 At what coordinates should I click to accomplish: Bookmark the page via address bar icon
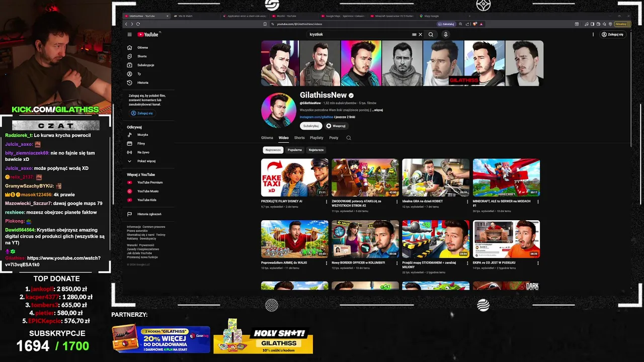[x=265, y=24]
